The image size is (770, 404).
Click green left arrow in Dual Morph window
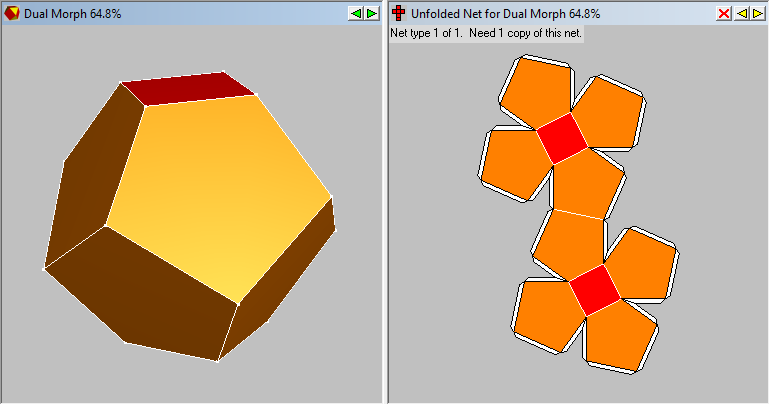click(356, 14)
